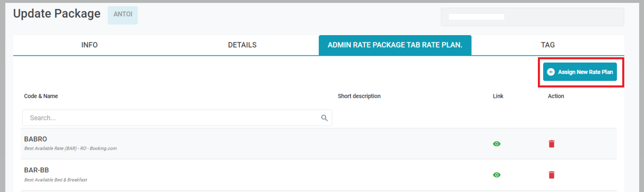Click the ANTOI package code badge

pyautogui.click(x=123, y=14)
